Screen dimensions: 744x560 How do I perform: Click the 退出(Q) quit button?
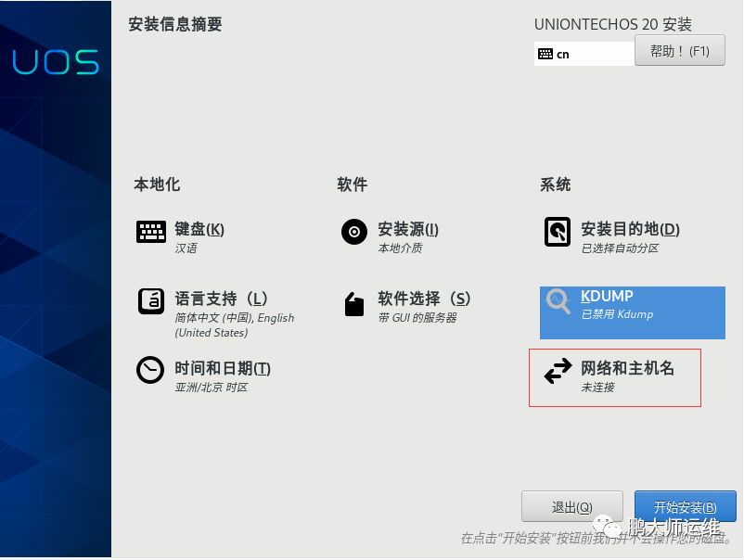pyautogui.click(x=571, y=507)
